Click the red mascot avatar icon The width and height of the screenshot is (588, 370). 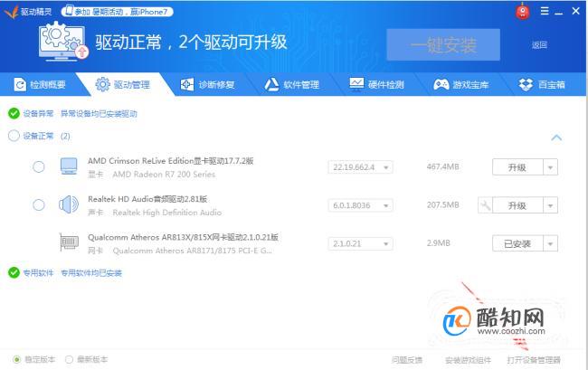click(x=523, y=11)
